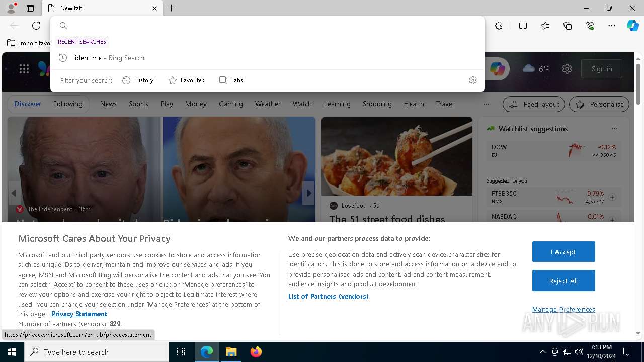This screenshot has width=644, height=362.
Task: Click the Personalise button
Action: [x=599, y=104]
